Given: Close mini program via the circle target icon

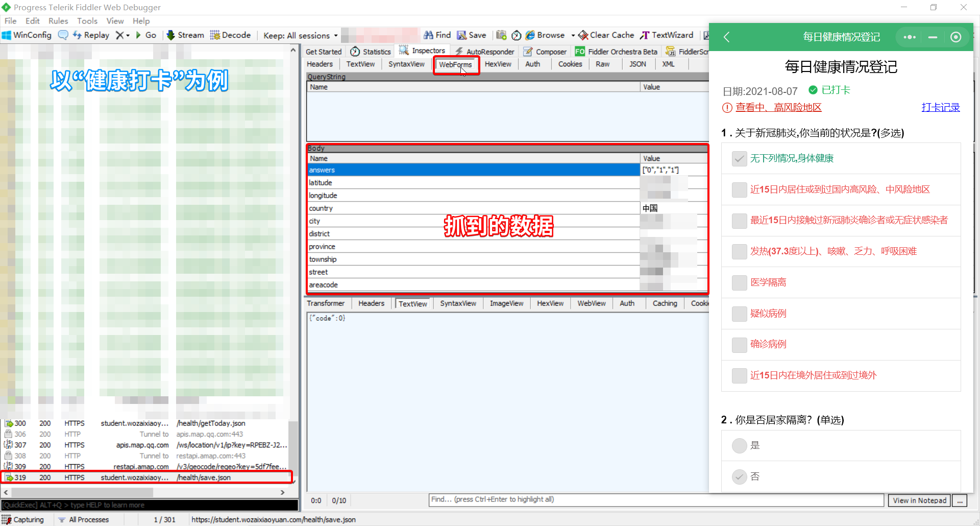Looking at the screenshot, I should pos(956,37).
